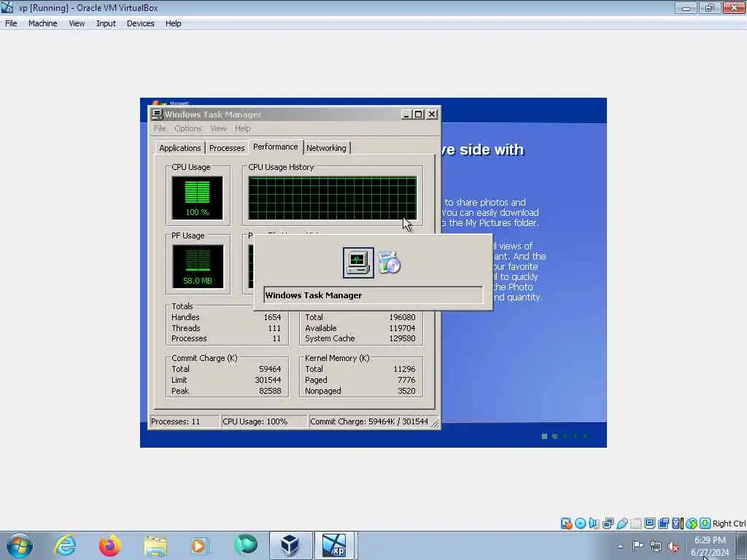747x560 pixels.
Task: Show hidden tray icons arrow
Action: pyautogui.click(x=620, y=546)
